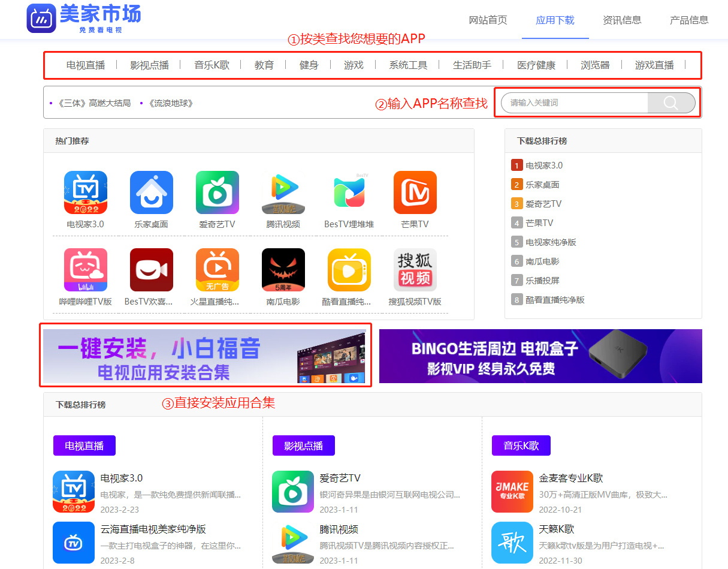The width and height of the screenshot is (728, 569).
Task: Click 金麦客专业K歌 app icon
Action: coord(512,492)
